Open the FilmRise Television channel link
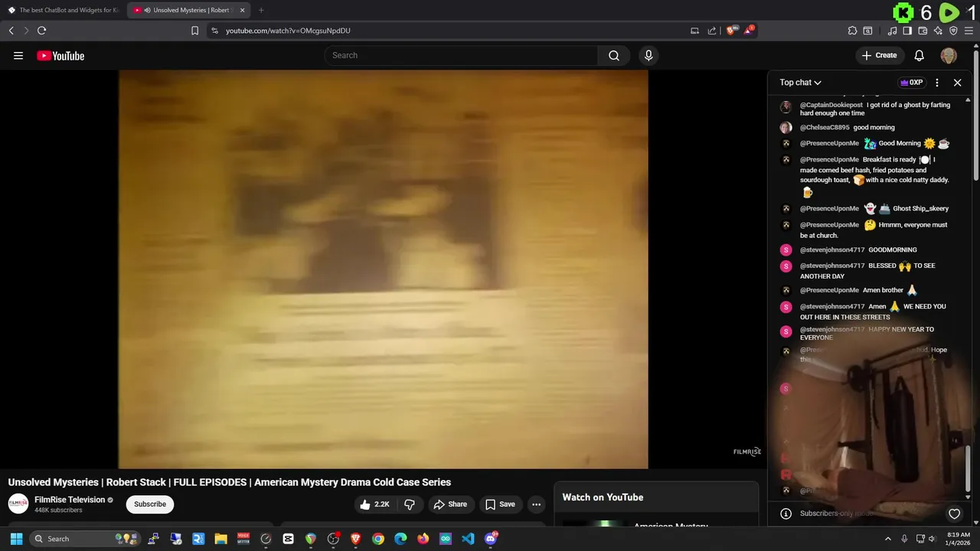980x551 pixels. (x=70, y=500)
